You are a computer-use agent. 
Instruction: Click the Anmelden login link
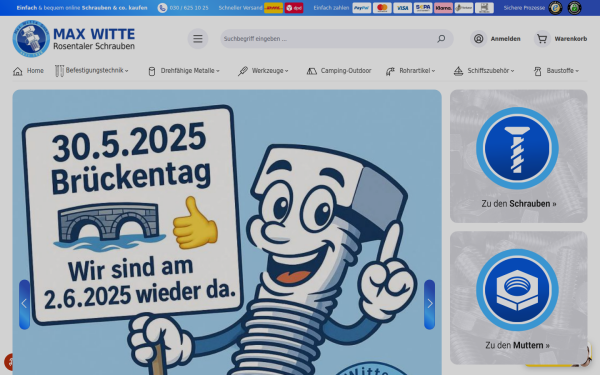coord(505,39)
